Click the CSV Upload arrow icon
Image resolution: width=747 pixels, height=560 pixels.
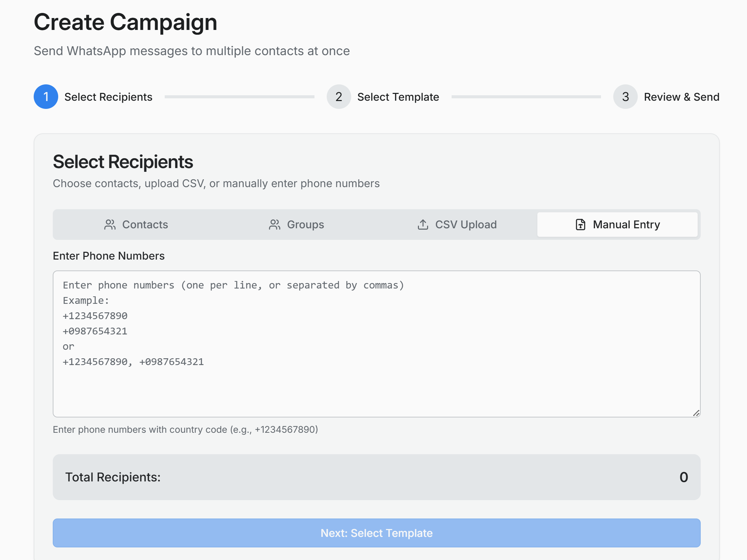(x=423, y=225)
